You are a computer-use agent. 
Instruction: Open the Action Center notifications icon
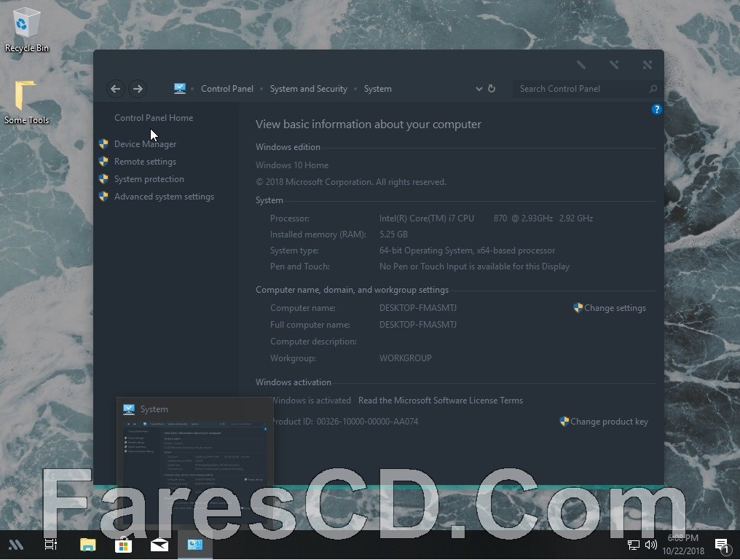click(x=722, y=545)
